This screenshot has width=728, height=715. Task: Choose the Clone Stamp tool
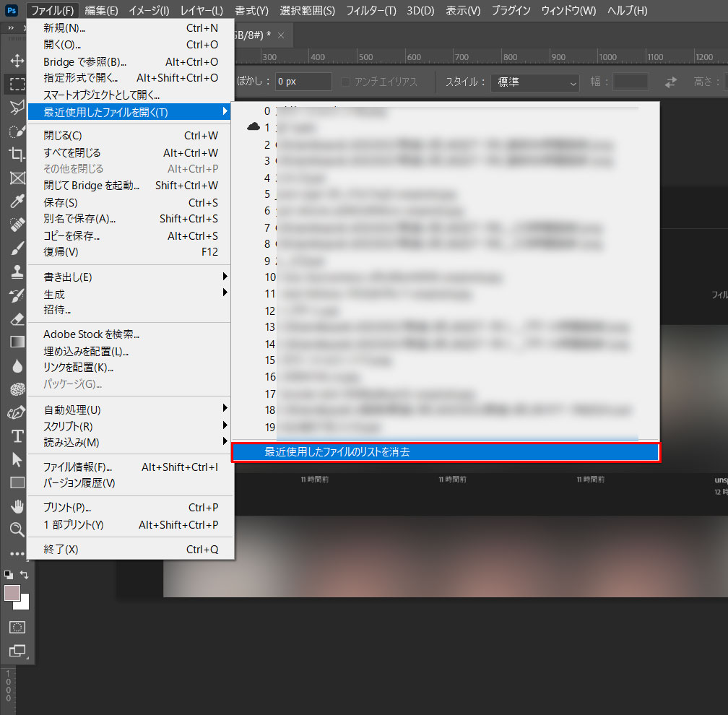tap(16, 272)
